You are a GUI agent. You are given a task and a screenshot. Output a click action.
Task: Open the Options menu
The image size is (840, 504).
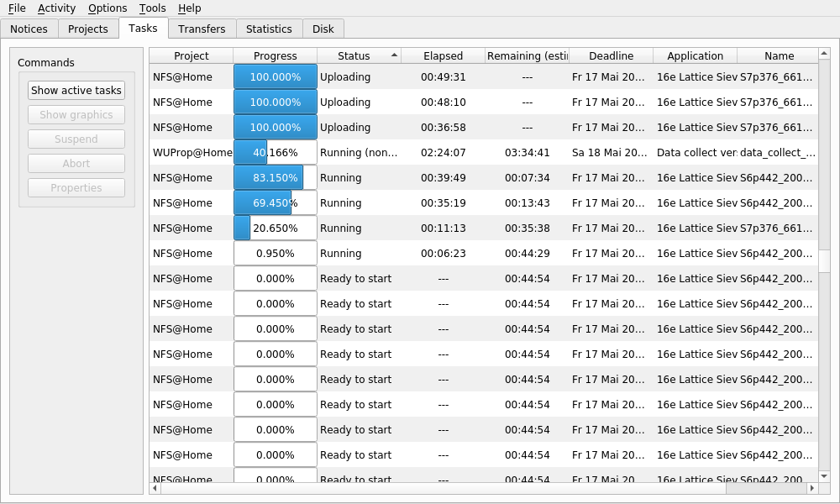click(108, 8)
